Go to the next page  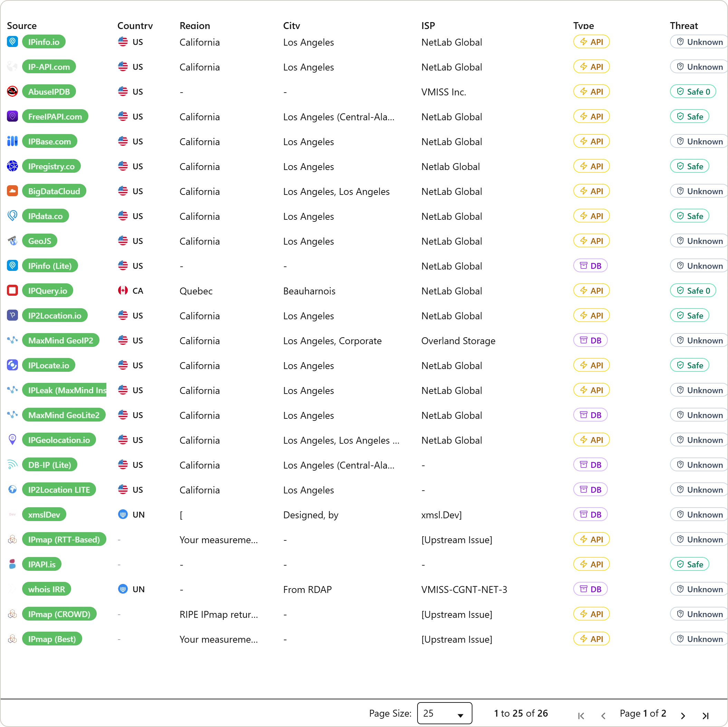click(x=683, y=715)
